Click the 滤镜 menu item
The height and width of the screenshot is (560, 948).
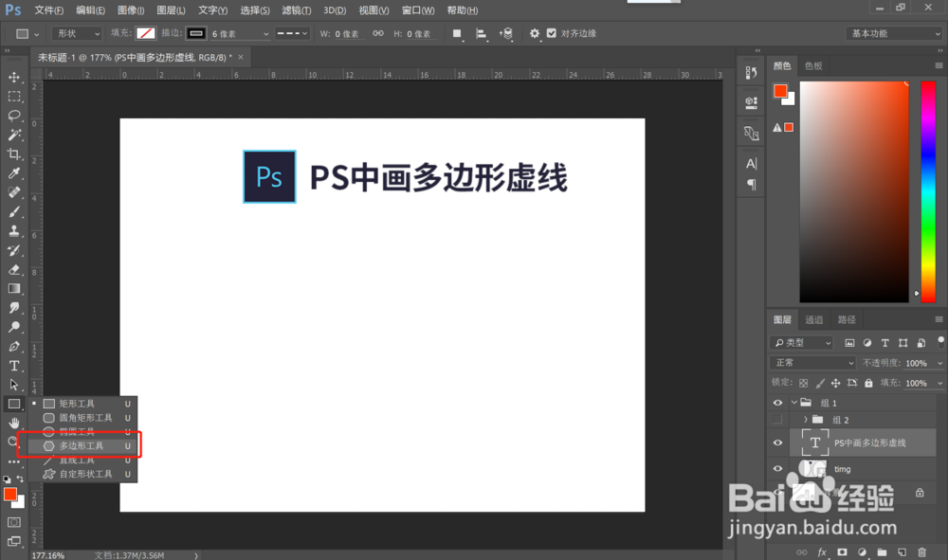(296, 10)
